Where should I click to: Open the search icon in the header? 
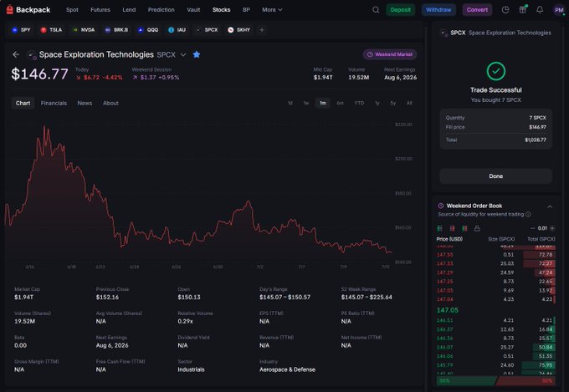pyautogui.click(x=376, y=10)
